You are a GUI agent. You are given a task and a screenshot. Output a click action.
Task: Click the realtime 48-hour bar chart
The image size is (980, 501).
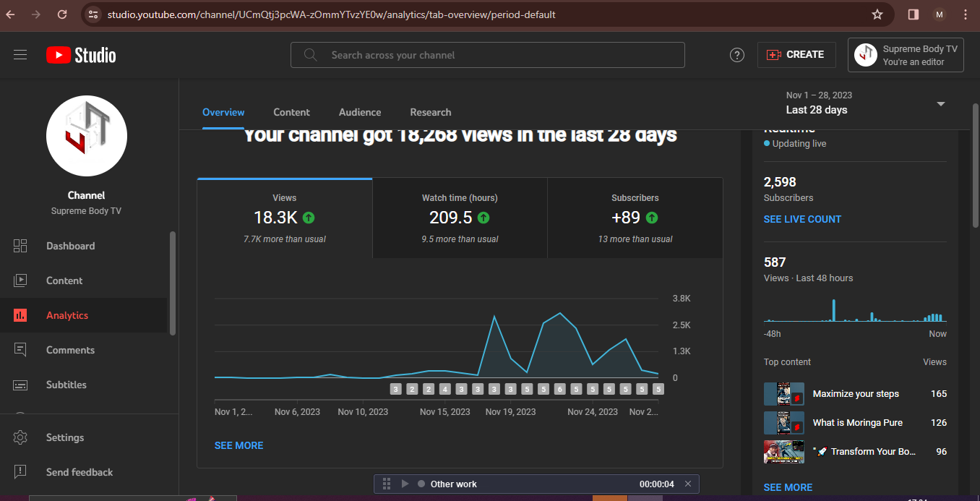pyautogui.click(x=855, y=310)
